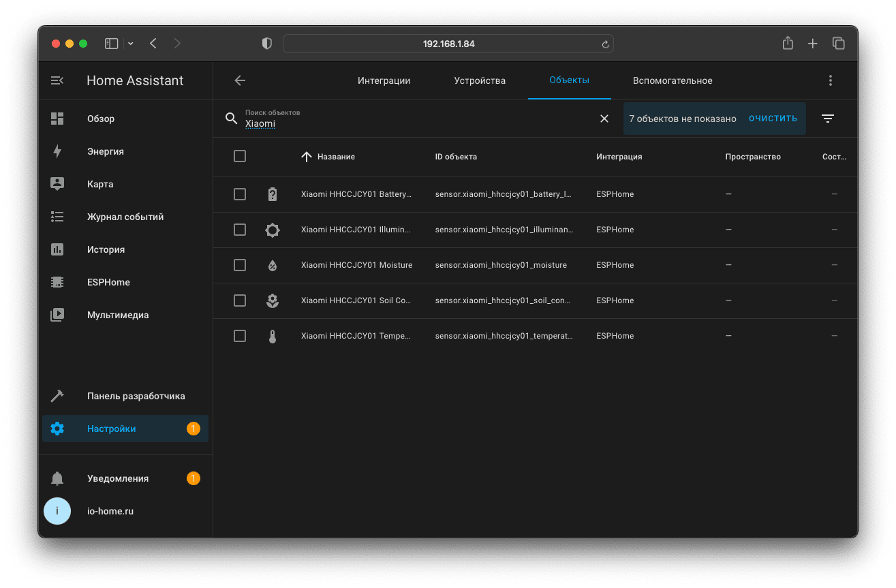Go back using the arrow icon
Viewport: 896px width, 588px height.
click(x=240, y=80)
